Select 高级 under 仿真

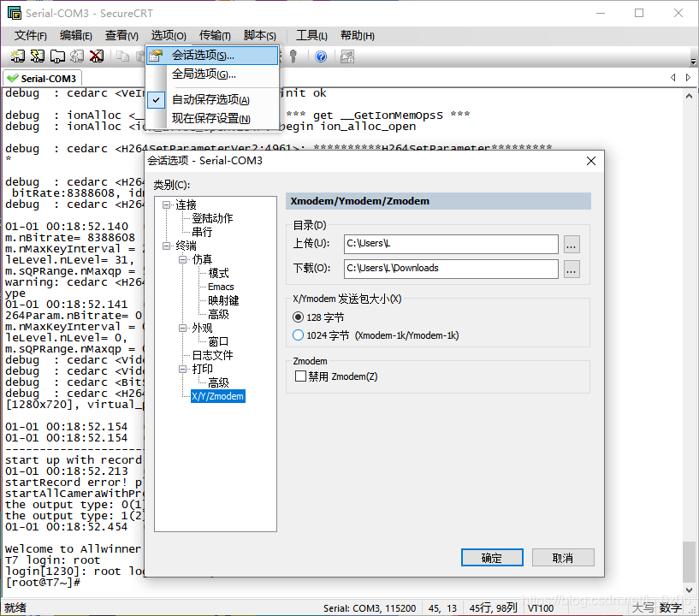click(218, 314)
